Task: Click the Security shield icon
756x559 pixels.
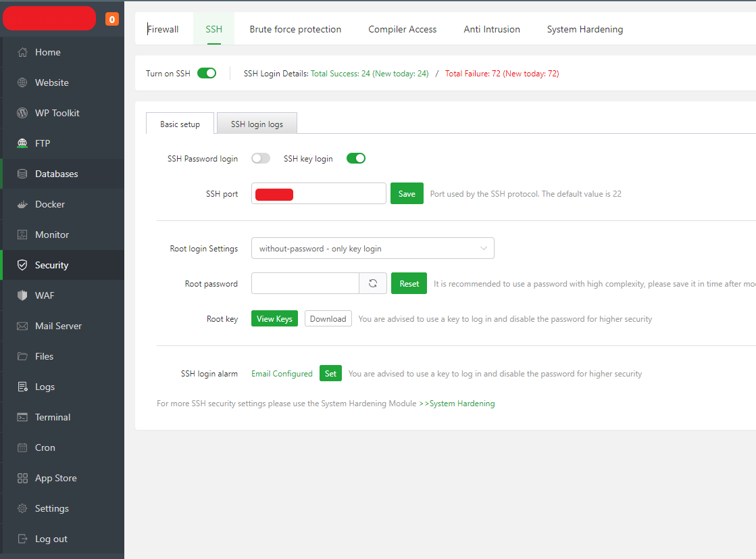Action: click(x=22, y=265)
